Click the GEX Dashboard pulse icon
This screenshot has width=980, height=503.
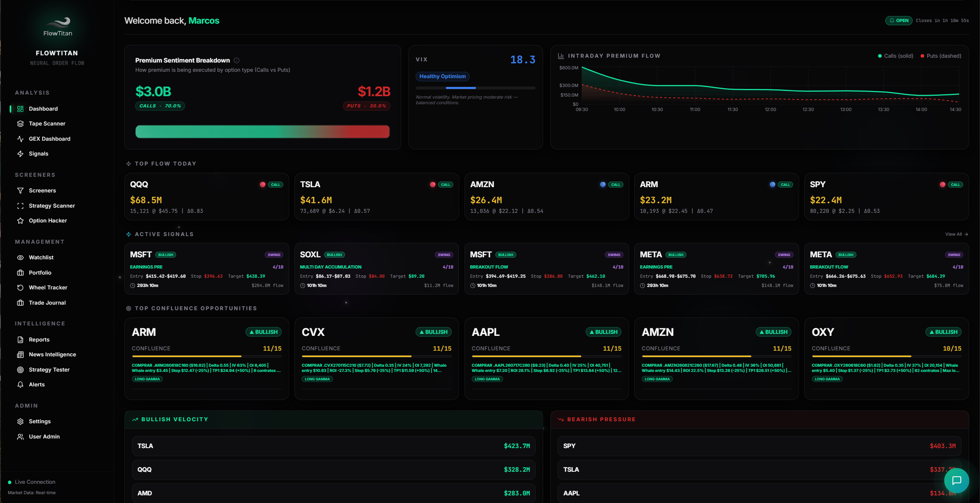[20, 139]
